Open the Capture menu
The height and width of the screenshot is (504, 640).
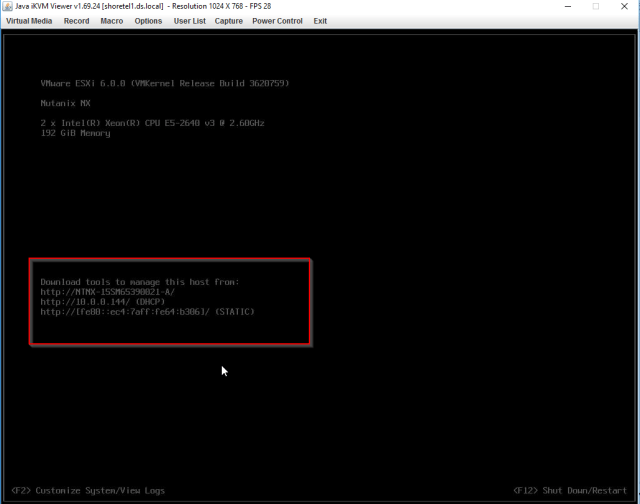(x=229, y=21)
